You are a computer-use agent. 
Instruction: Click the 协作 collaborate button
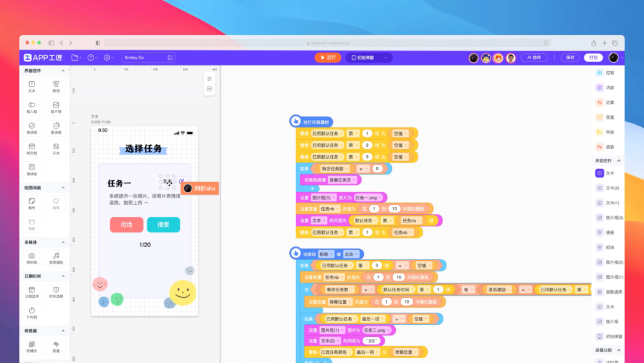[534, 57]
